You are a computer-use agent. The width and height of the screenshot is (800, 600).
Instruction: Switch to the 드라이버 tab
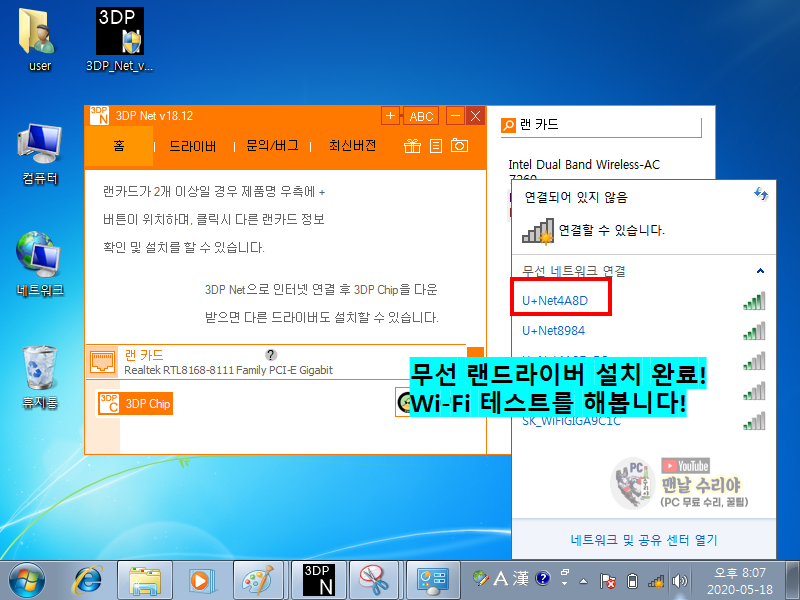coord(192,146)
